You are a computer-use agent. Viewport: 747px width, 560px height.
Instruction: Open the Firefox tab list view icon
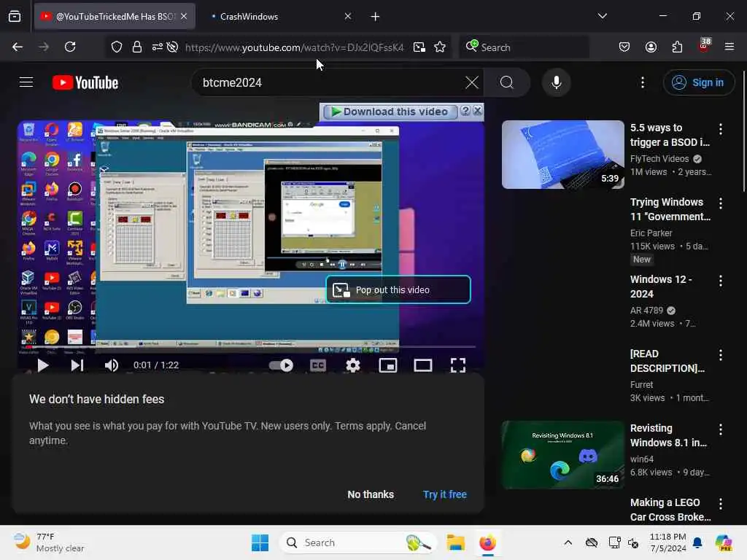(x=15, y=16)
